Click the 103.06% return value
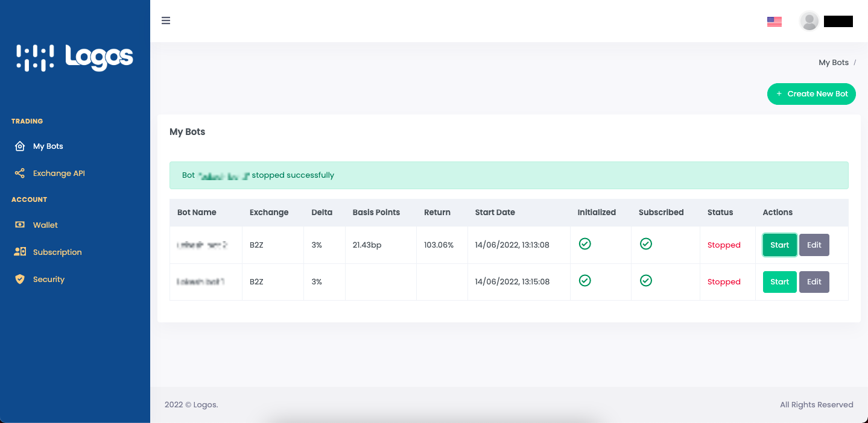 439,245
